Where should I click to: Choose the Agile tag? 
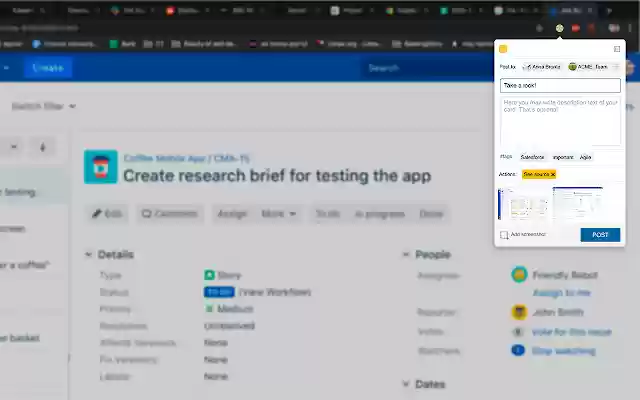tap(585, 157)
